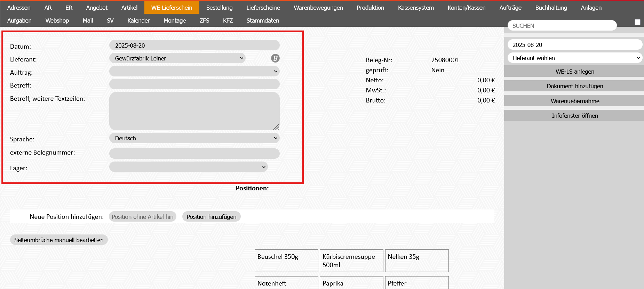Open the Lieferant wählen dropdown in sidebar

(575, 58)
